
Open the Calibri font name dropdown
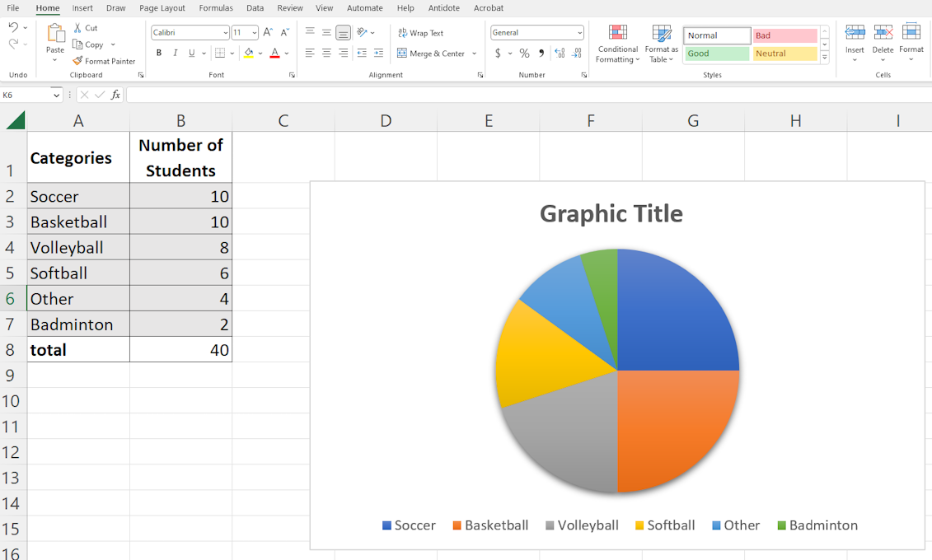pos(225,33)
